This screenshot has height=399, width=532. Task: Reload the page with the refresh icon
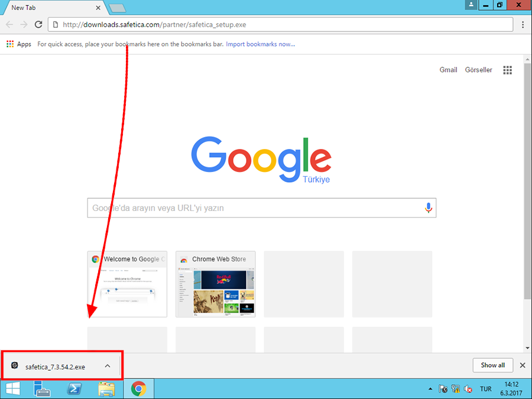pos(38,24)
